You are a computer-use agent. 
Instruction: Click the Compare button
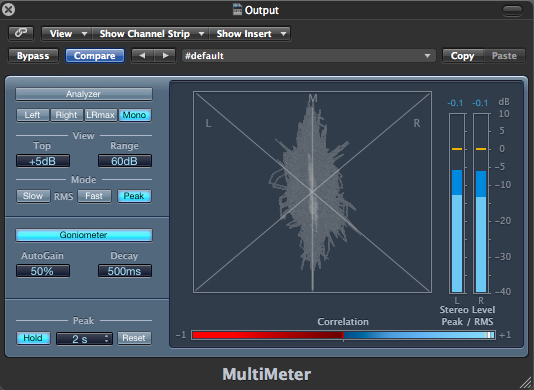point(95,56)
